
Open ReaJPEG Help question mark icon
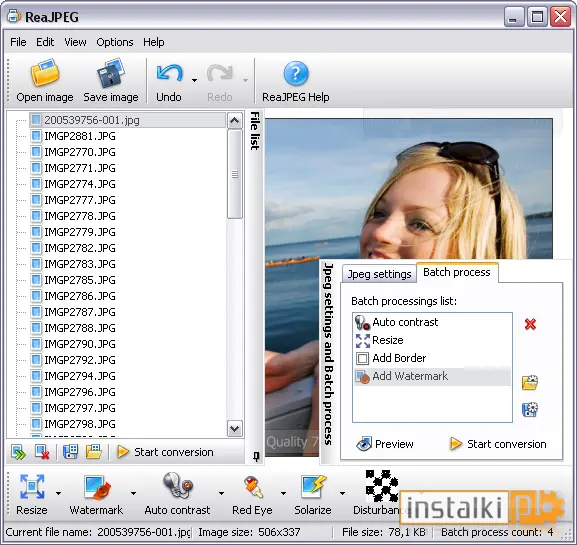point(296,73)
